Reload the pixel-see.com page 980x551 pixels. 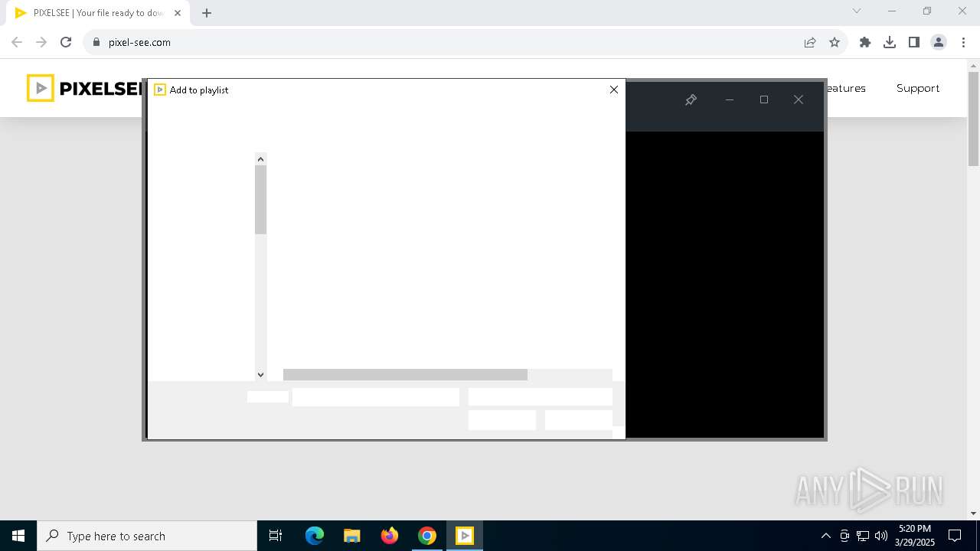(66, 42)
